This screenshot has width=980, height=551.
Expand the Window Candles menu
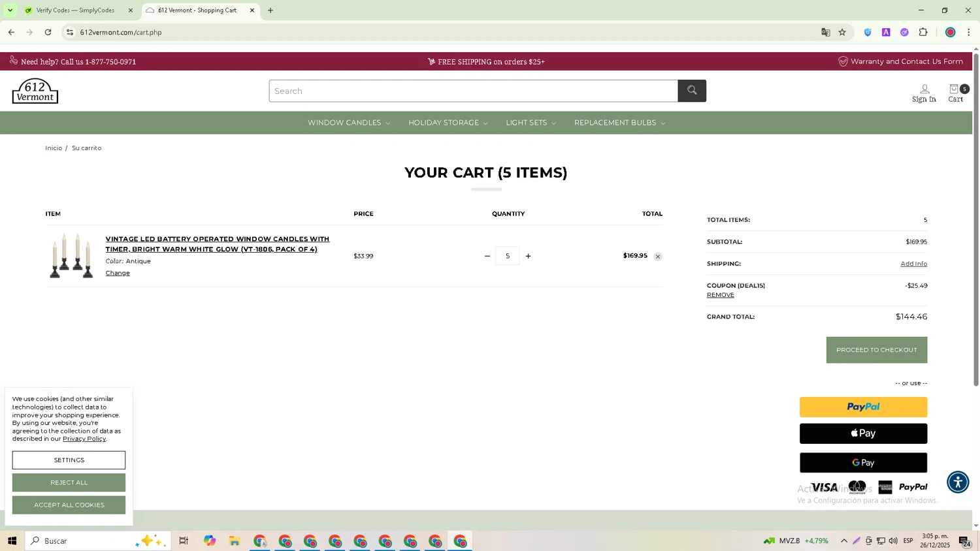click(x=349, y=123)
